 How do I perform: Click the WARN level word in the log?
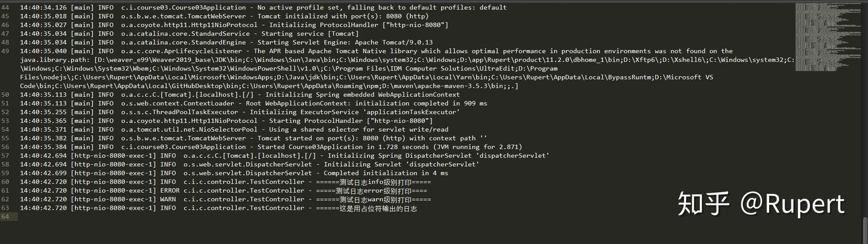point(168,199)
